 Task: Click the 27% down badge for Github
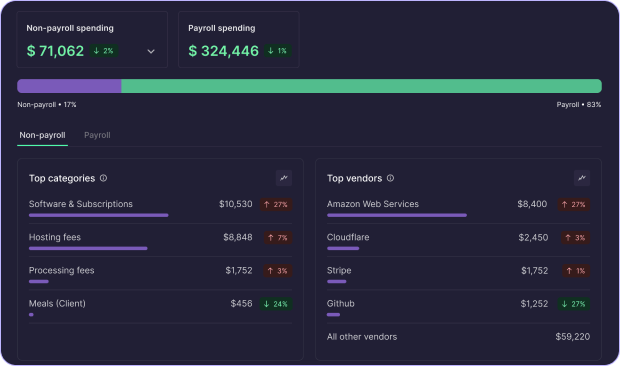(574, 304)
